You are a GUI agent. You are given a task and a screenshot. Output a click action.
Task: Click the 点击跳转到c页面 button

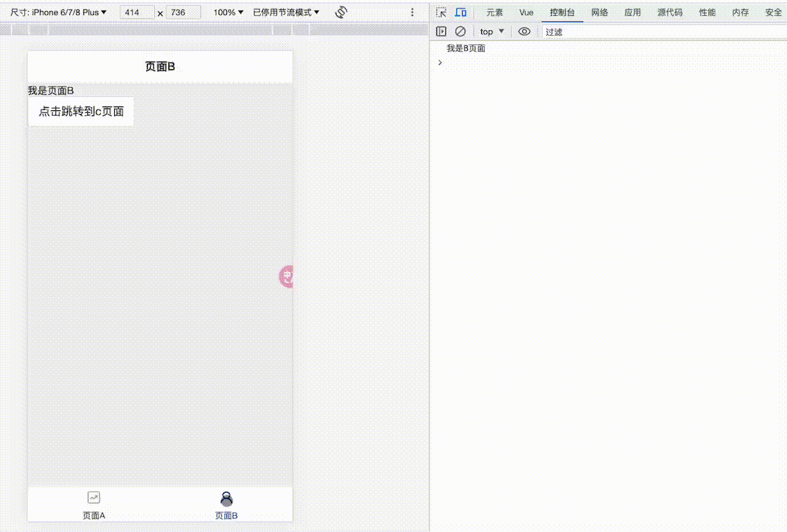(81, 112)
